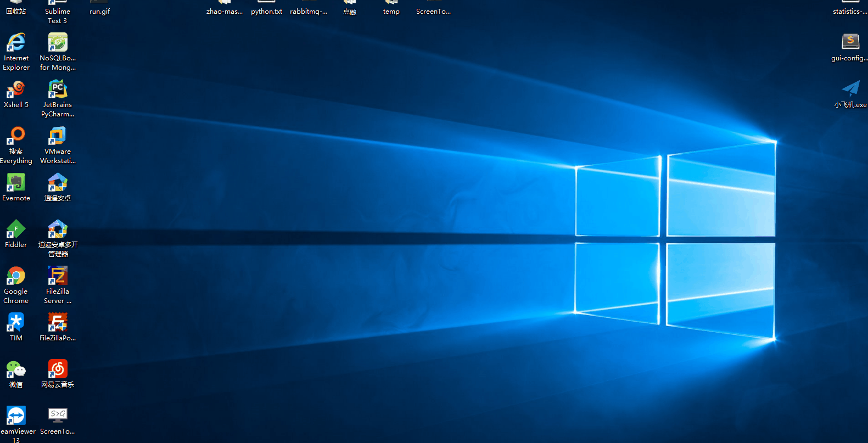Click the gui-config file icon
The height and width of the screenshot is (443, 868).
pos(850,43)
